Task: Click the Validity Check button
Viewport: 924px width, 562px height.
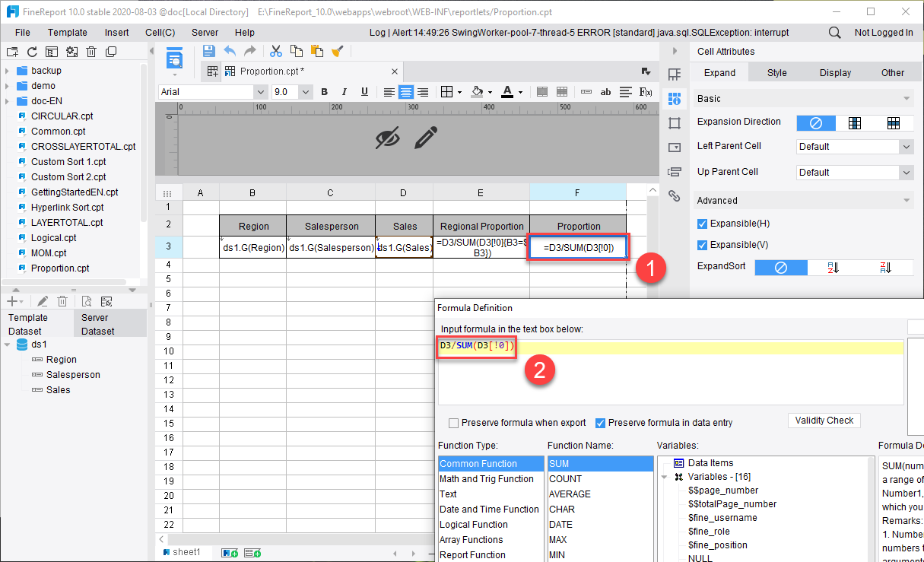Action: coord(824,421)
